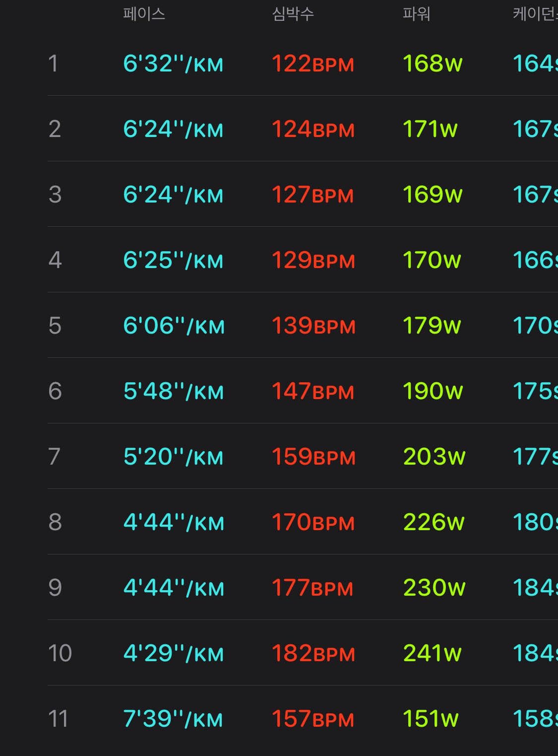The height and width of the screenshot is (756, 558).
Task: Click pace in split 3 row
Action: click(x=173, y=195)
